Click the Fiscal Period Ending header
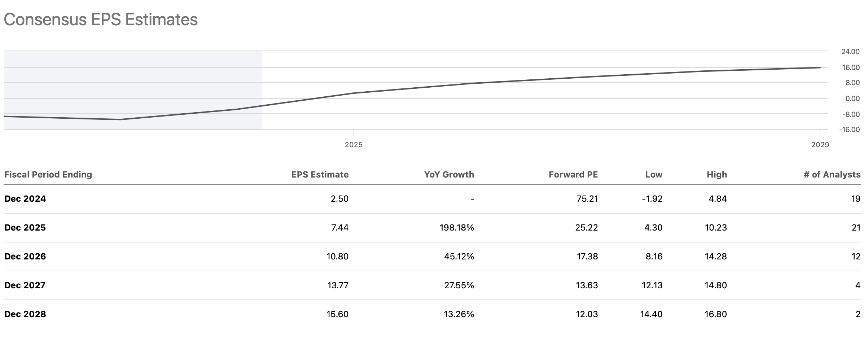Screen dimensions: 868x337 (x=48, y=175)
